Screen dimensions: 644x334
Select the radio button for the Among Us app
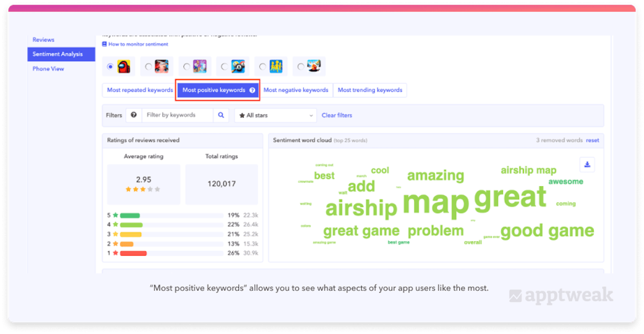[111, 67]
